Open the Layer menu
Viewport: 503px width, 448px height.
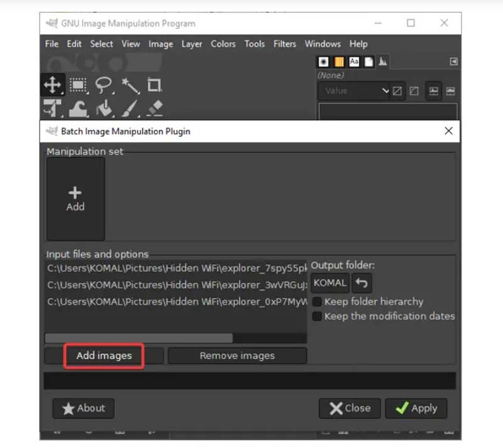(192, 44)
